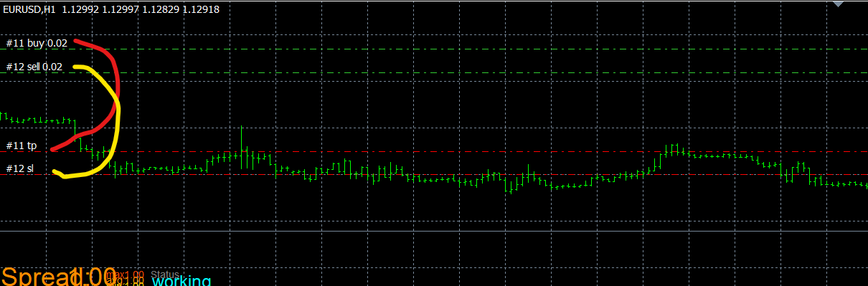
Task: Select the #12 sell 0.02 order label
Action: click(x=34, y=67)
